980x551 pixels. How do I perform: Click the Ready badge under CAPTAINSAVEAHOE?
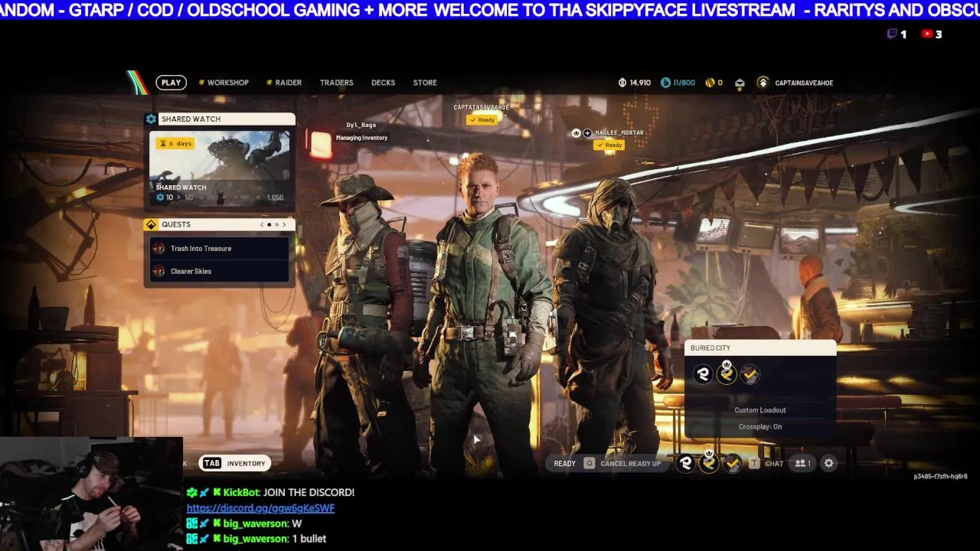482,119
